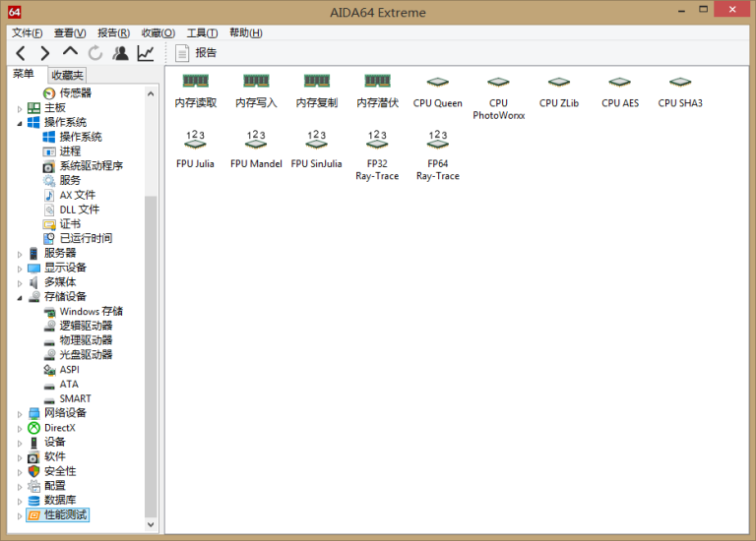Open the FP64 Ray-Trace benchmark
756x541 pixels.
438,155
